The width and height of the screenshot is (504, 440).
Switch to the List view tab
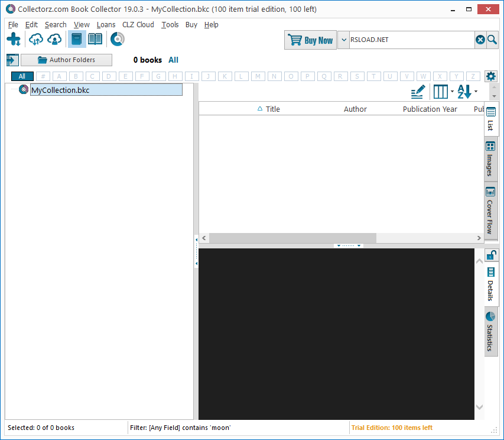click(490, 119)
